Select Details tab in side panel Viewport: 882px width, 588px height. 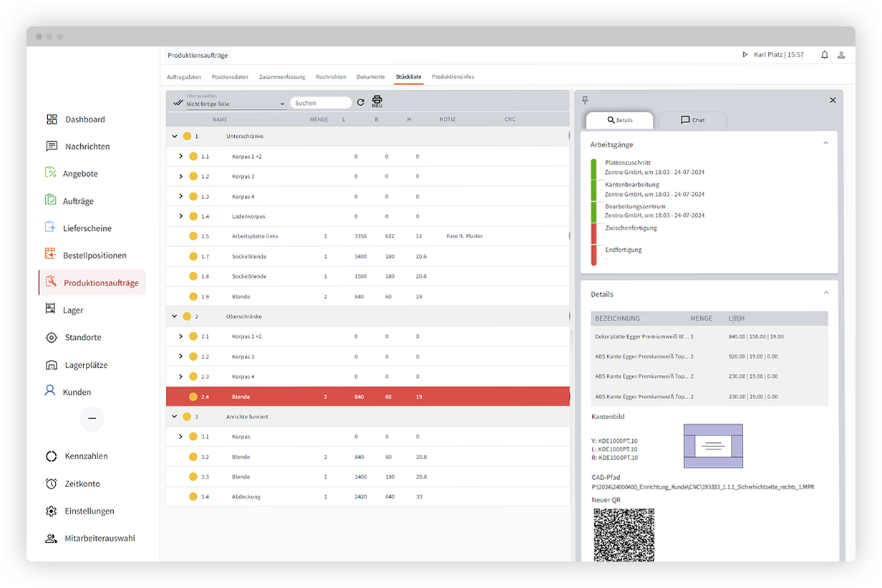(620, 120)
